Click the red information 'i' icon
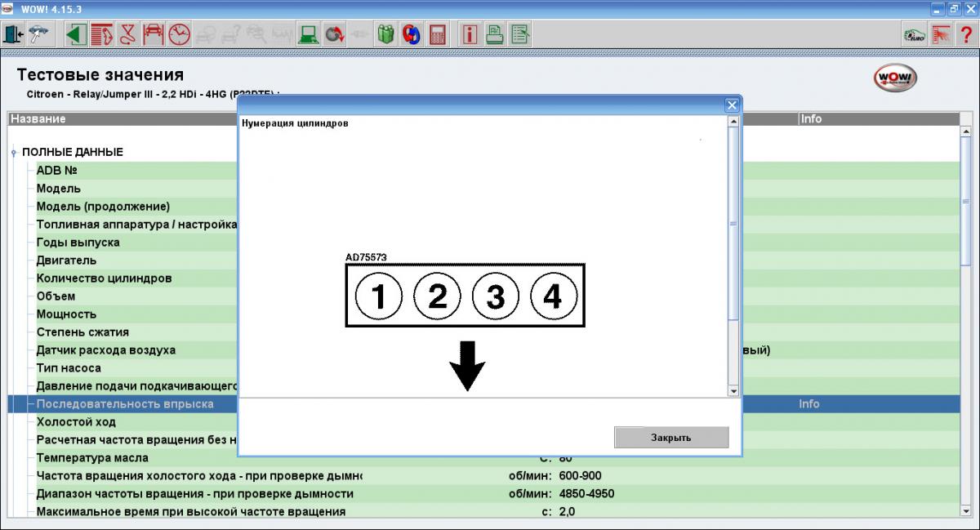980x530 pixels. (470, 34)
